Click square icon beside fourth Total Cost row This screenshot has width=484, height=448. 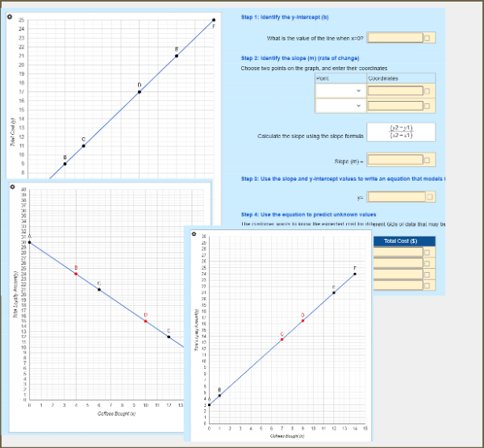click(427, 286)
